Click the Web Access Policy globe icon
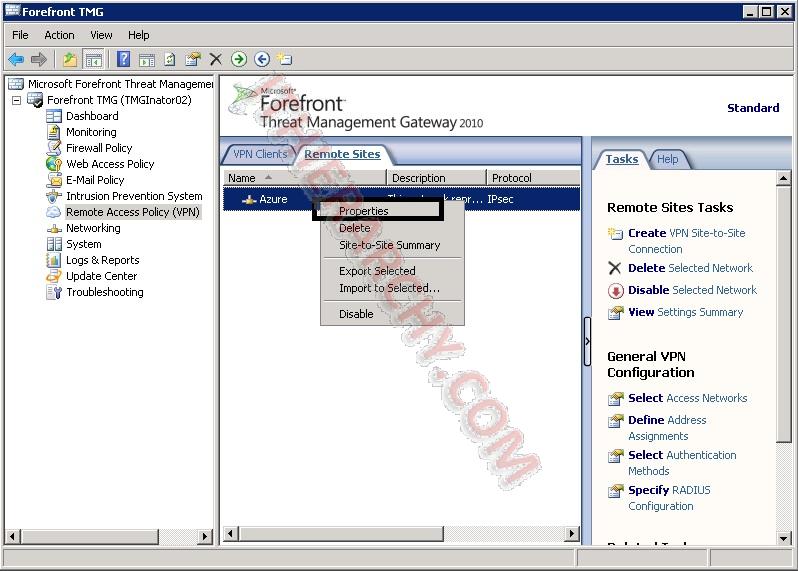This screenshot has width=798, height=571. [x=54, y=164]
